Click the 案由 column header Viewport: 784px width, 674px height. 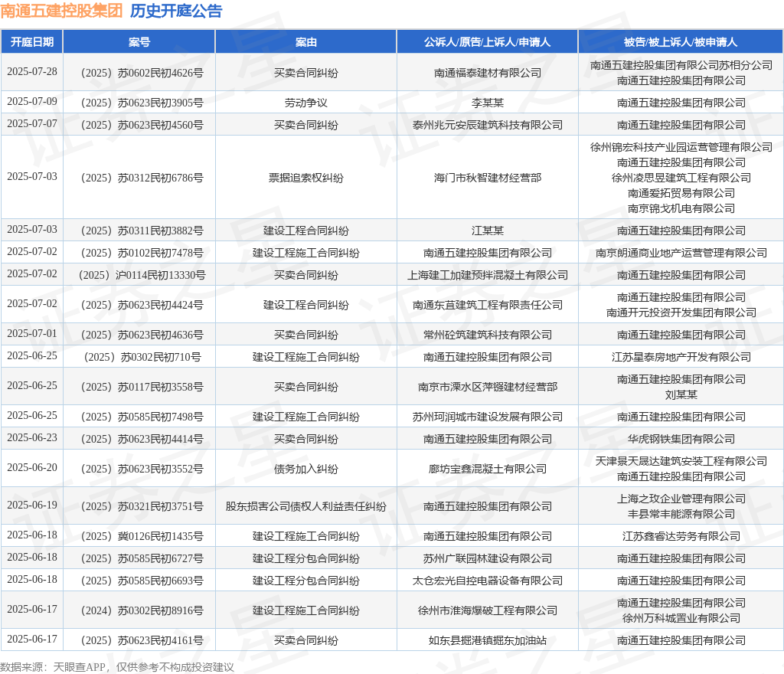coord(306,42)
